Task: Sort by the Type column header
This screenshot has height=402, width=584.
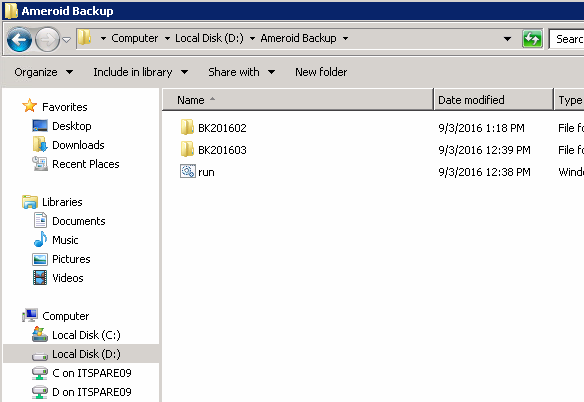Action: (x=569, y=100)
